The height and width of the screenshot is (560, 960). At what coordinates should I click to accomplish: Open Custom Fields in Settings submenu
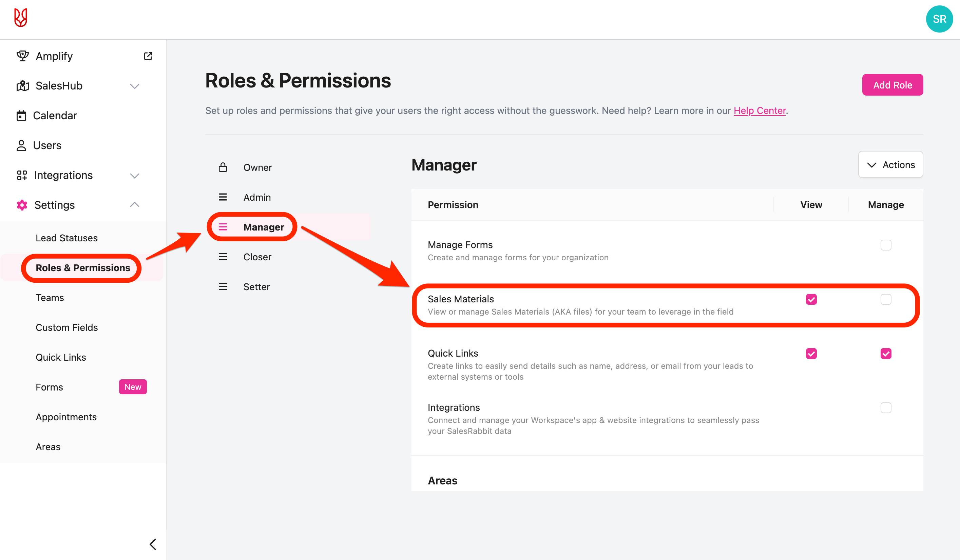67,327
